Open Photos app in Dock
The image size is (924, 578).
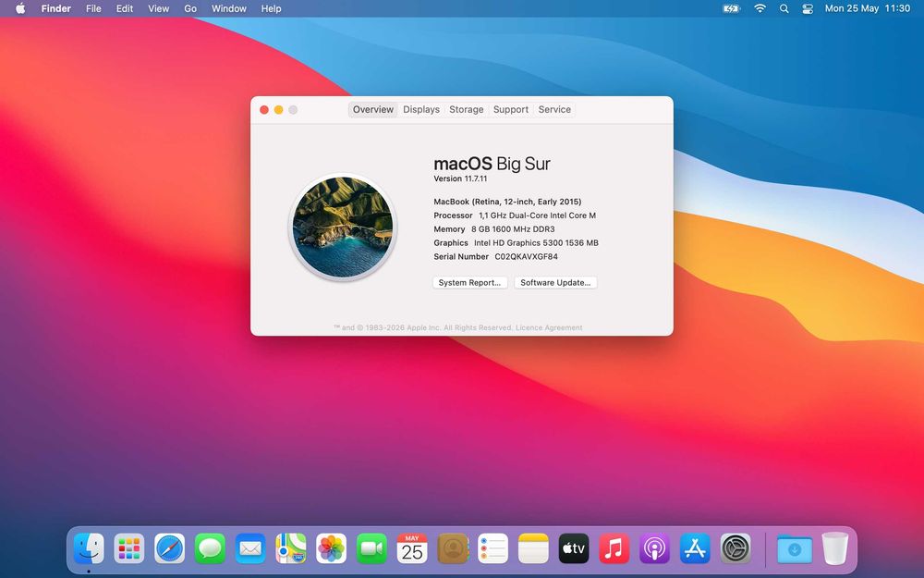(331, 548)
